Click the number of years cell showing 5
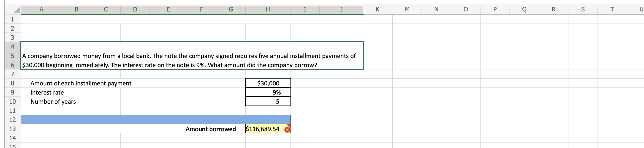The width and height of the screenshot is (644, 148). pos(268,101)
